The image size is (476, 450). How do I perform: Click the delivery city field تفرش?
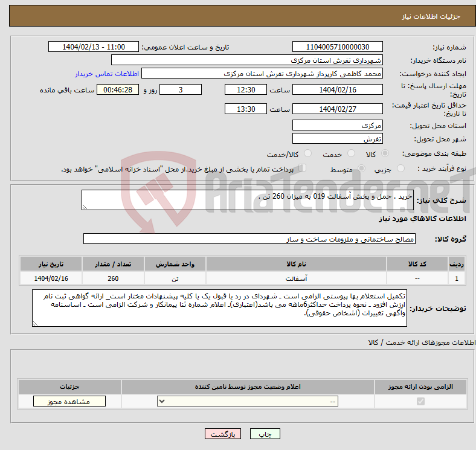click(337, 138)
